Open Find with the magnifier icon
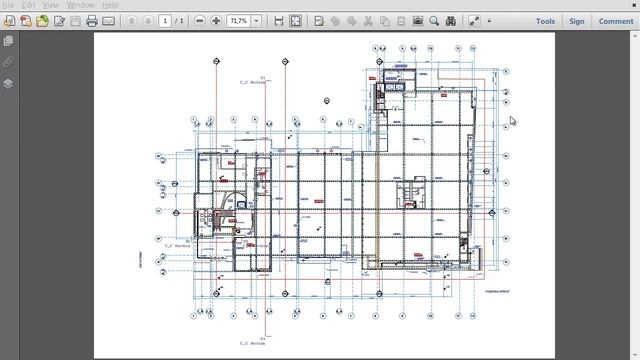Viewport: 640px width, 360px height. pyautogui.click(x=434, y=21)
